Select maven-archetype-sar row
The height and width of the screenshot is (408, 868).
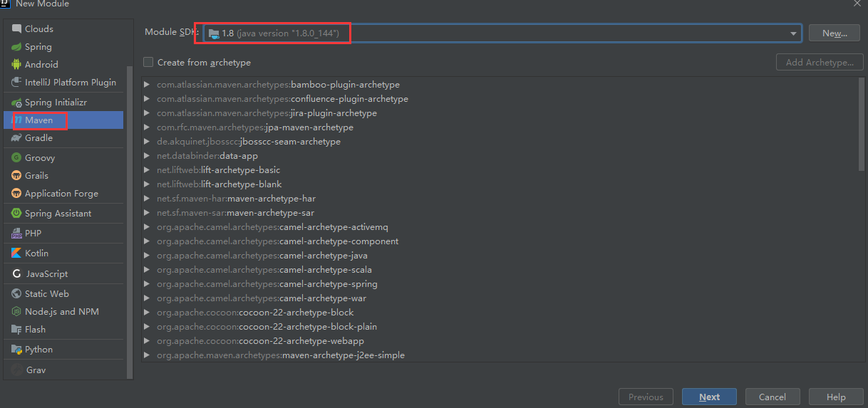coord(499,213)
